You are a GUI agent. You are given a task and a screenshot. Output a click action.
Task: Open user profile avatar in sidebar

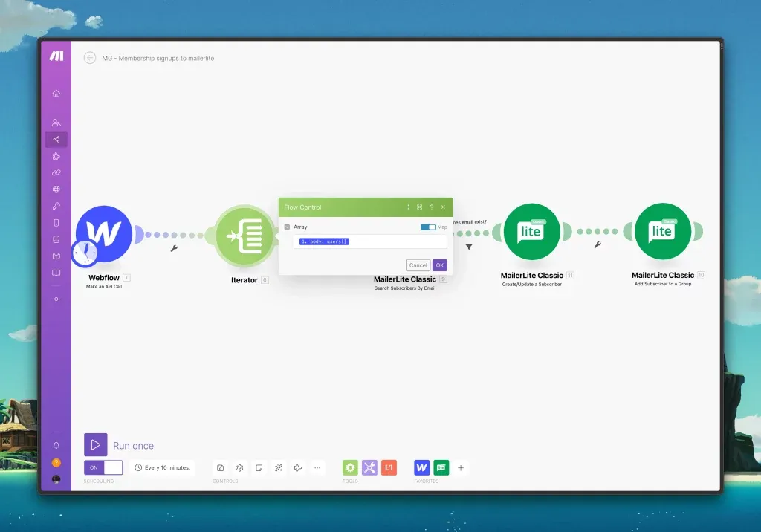pyautogui.click(x=56, y=479)
